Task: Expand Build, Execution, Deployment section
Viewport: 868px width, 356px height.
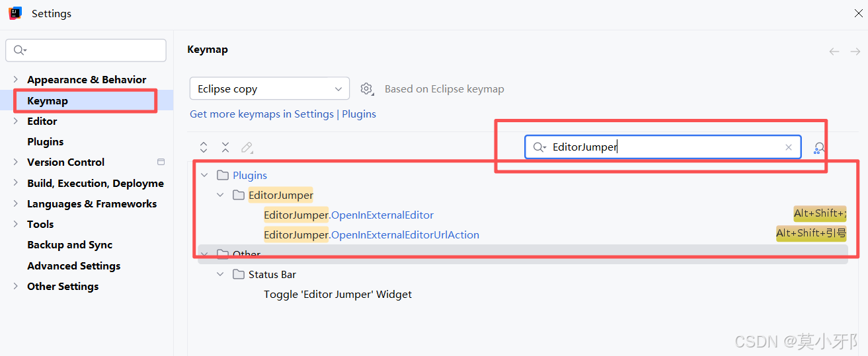Action: (16, 183)
